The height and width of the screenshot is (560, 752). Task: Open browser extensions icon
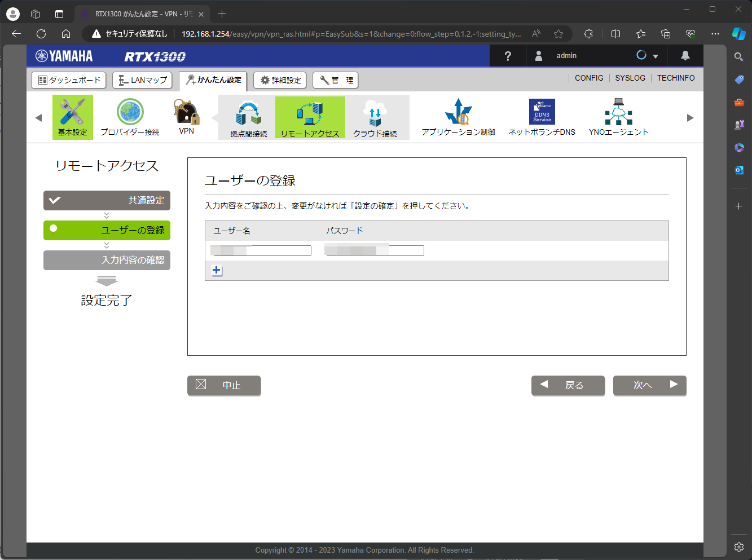click(588, 34)
